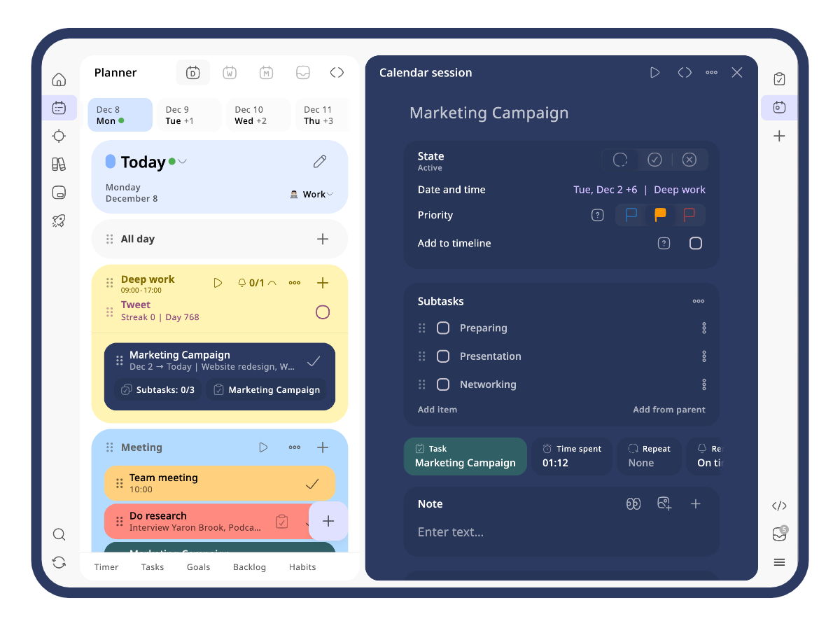Image resolution: width=840 pixels, height=626 pixels.
Task: Click the add image icon in Note
Action: tap(664, 503)
